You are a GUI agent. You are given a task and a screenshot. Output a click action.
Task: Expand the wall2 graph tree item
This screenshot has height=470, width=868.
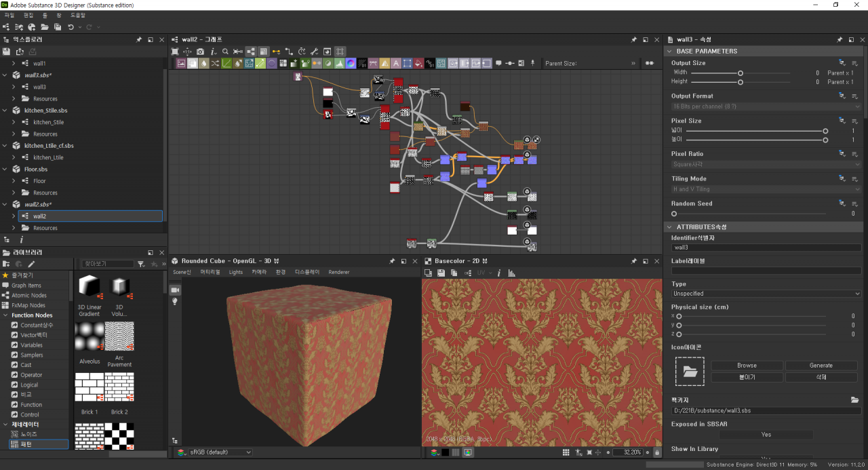pos(14,216)
